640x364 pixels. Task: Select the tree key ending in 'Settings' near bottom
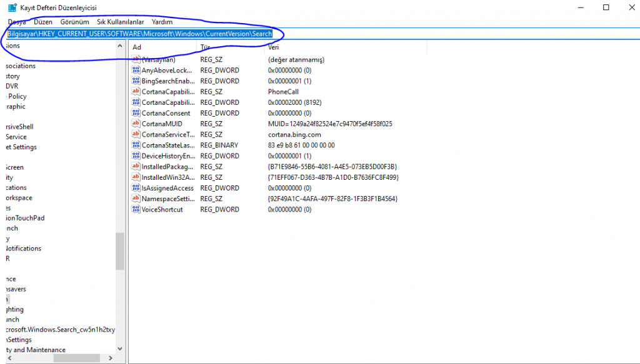(19, 340)
